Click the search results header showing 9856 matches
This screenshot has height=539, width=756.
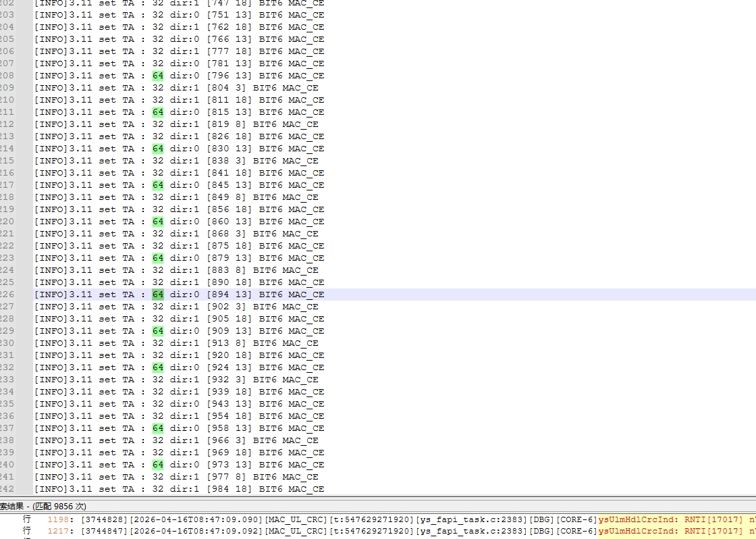click(x=43, y=506)
